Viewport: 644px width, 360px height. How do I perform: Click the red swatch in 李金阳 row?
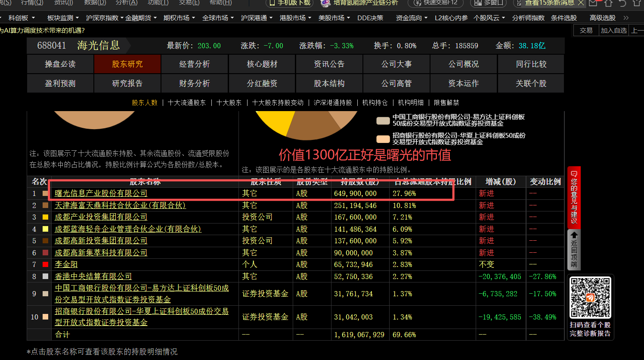click(46, 265)
